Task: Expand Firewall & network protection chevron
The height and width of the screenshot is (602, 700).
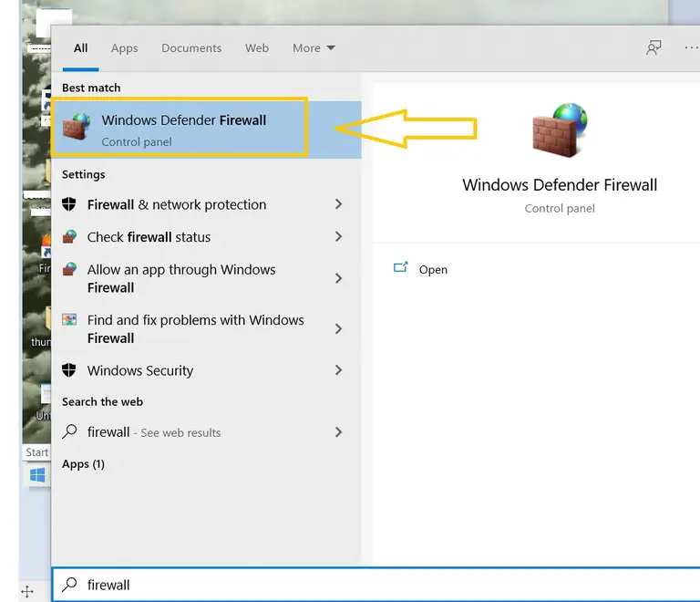Action: (x=338, y=204)
